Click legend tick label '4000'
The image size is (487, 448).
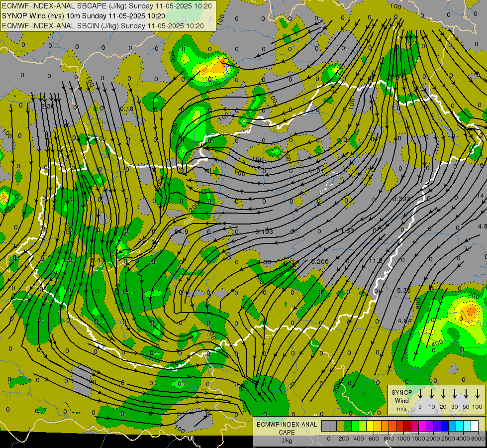pos(463,439)
